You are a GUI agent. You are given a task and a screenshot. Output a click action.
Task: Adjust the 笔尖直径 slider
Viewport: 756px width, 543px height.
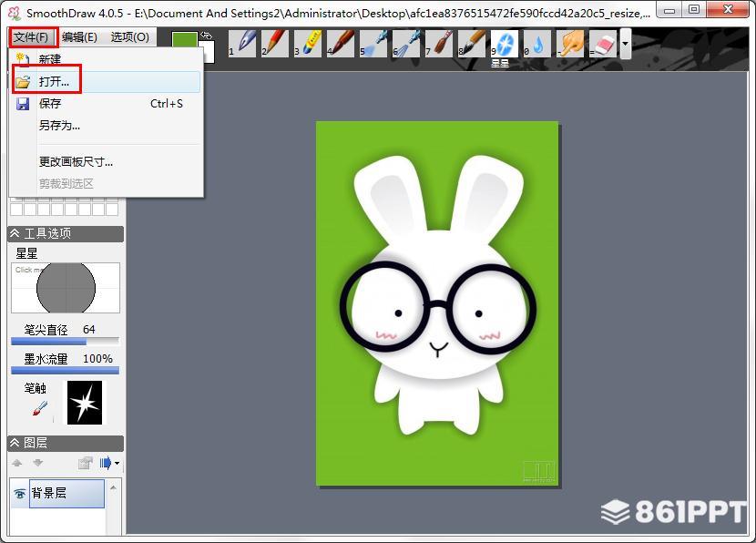click(x=65, y=342)
